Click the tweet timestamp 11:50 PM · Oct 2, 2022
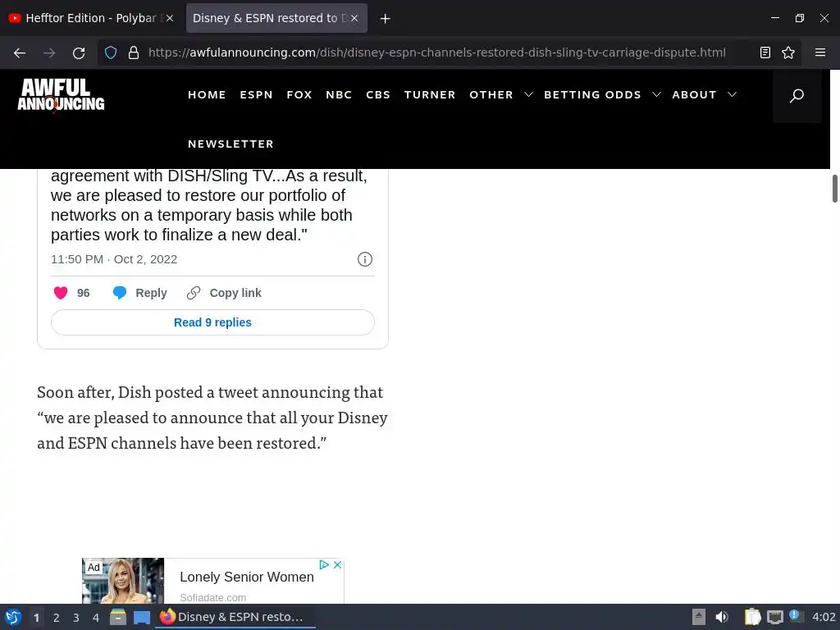This screenshot has width=840, height=630. click(x=114, y=259)
